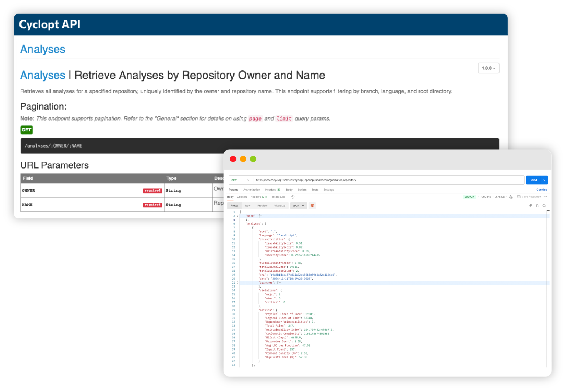The width and height of the screenshot is (567, 392).
Task: Click the network globe icon
Action: click(x=511, y=197)
